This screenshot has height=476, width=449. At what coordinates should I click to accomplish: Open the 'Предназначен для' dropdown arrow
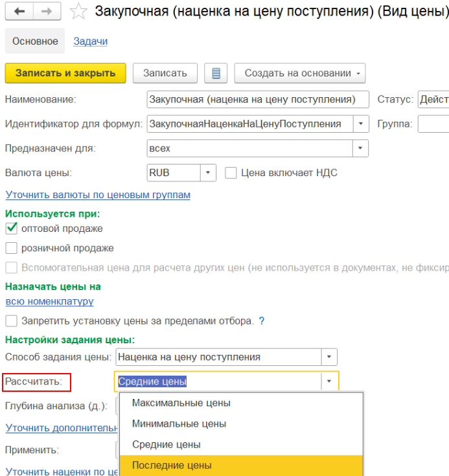point(360,148)
